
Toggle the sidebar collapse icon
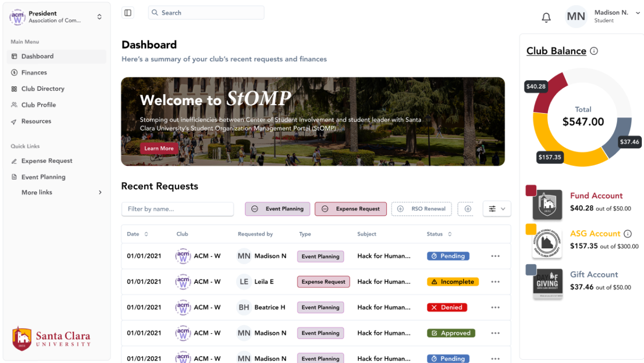click(x=127, y=13)
